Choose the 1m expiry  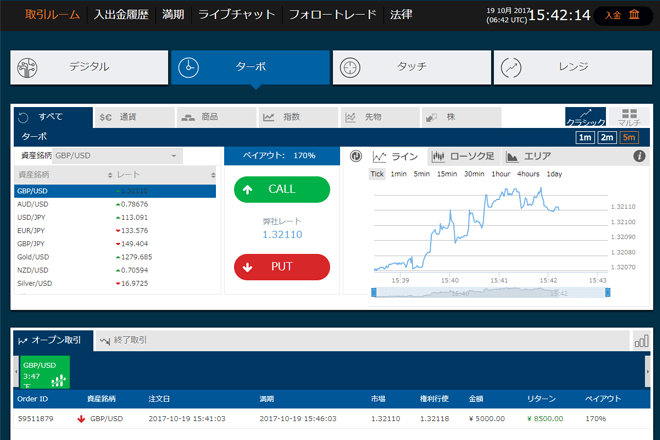click(585, 137)
